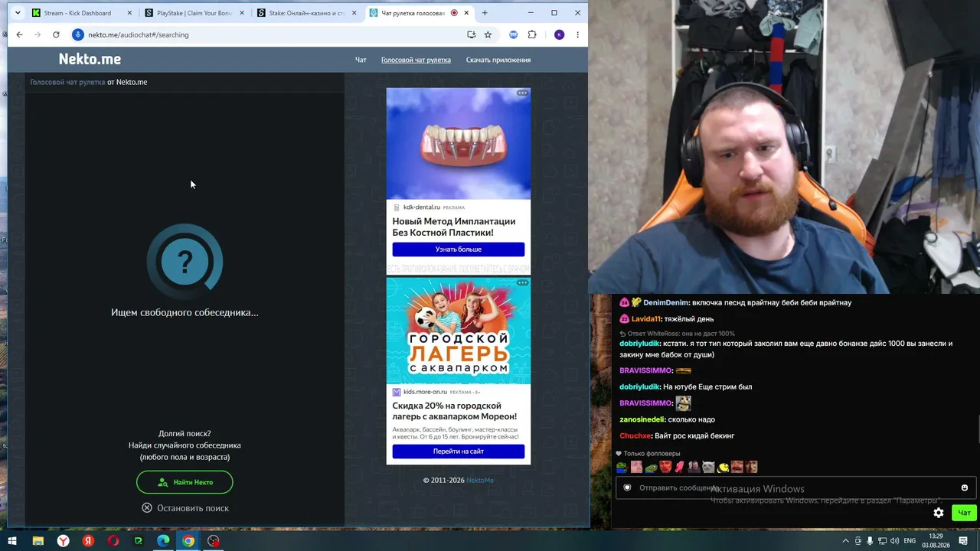This screenshot has width=980, height=551.
Task: Select the Чат рулетка голосовая tab
Action: [418, 13]
